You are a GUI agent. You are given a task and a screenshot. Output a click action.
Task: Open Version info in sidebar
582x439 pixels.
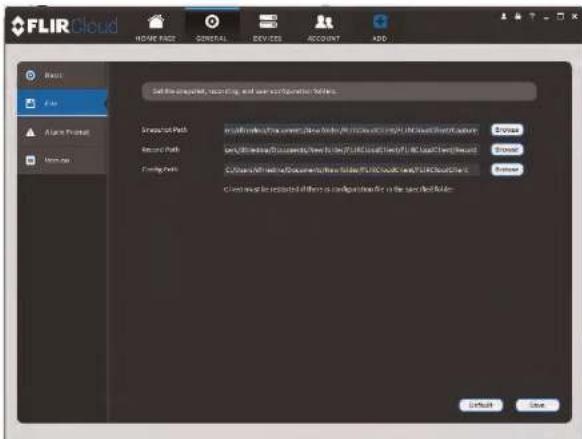click(62, 160)
